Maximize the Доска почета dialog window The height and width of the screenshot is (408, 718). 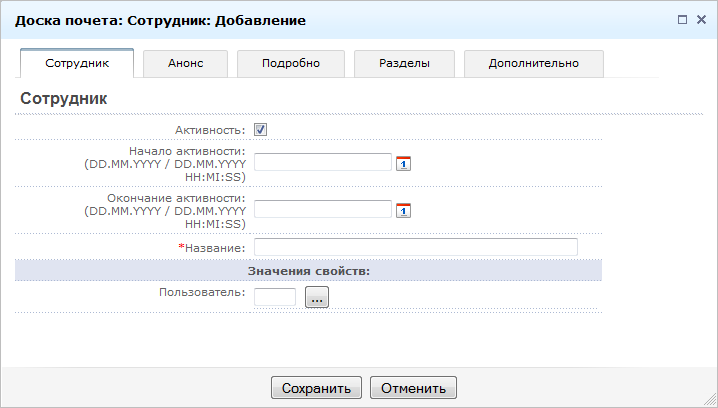coord(682,19)
